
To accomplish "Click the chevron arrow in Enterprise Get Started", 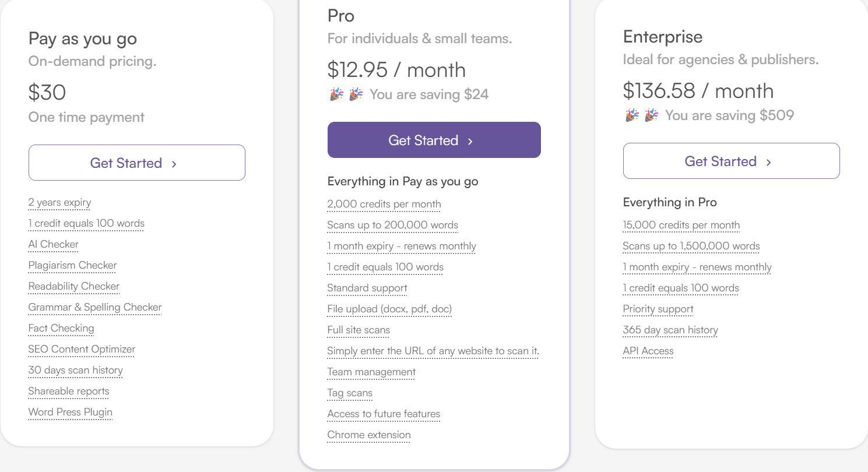I will pos(769,162).
